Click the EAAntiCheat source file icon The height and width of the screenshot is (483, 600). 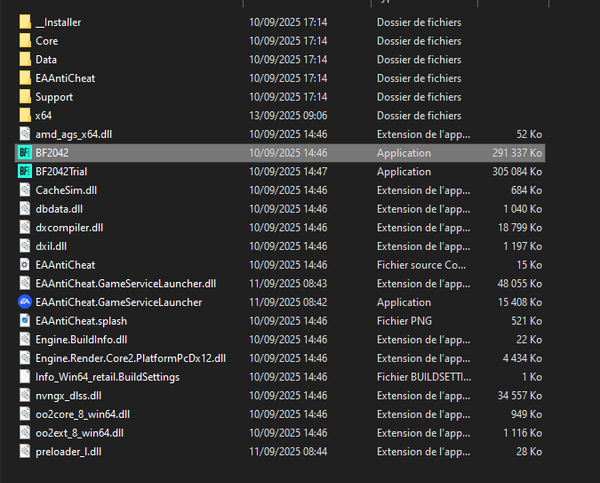(25, 265)
